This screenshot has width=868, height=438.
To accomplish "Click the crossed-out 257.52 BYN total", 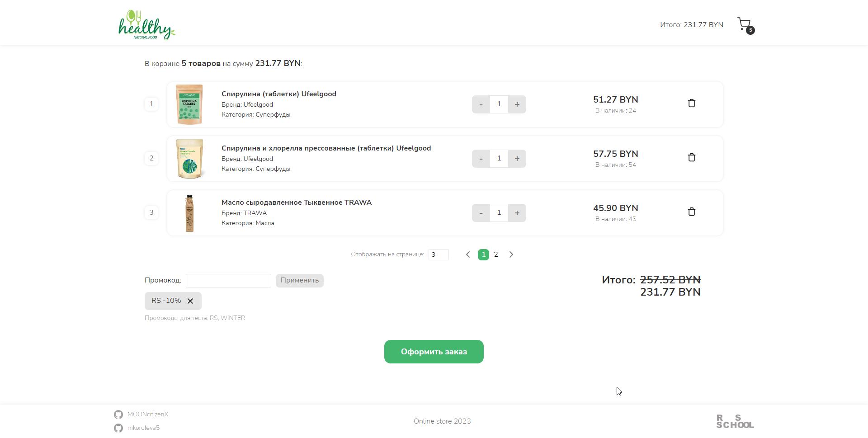I will (x=670, y=280).
